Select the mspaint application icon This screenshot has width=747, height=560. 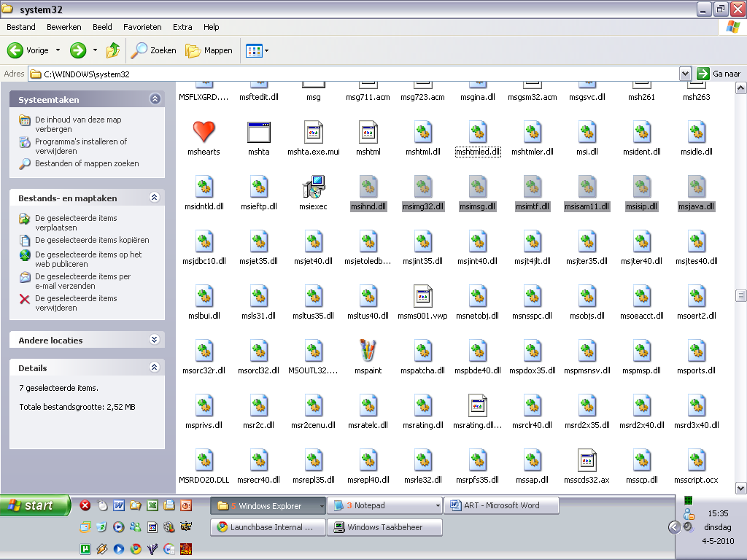tap(368, 351)
